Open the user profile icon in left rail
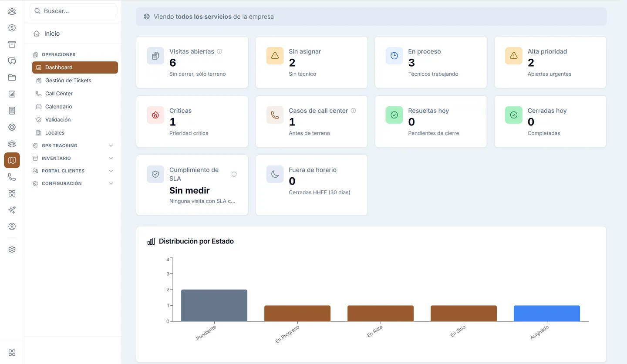The image size is (627, 364). click(12, 226)
